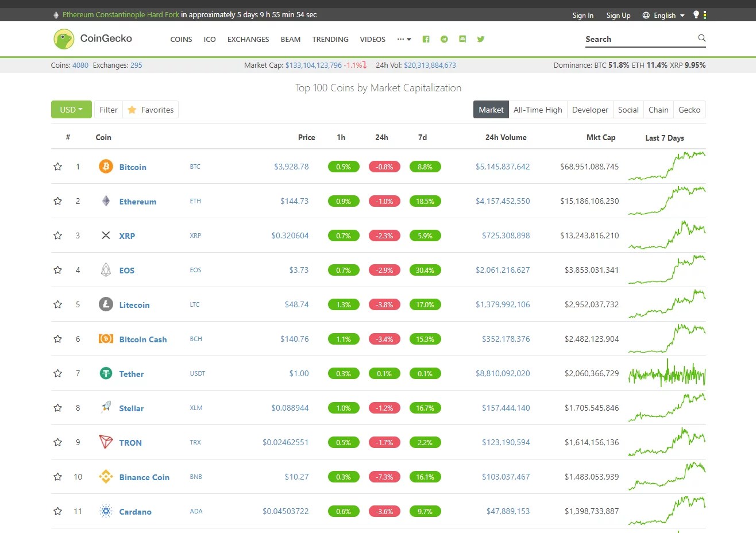This screenshot has width=756, height=533.
Task: Switch to the All-Time High tab
Action: click(x=538, y=109)
